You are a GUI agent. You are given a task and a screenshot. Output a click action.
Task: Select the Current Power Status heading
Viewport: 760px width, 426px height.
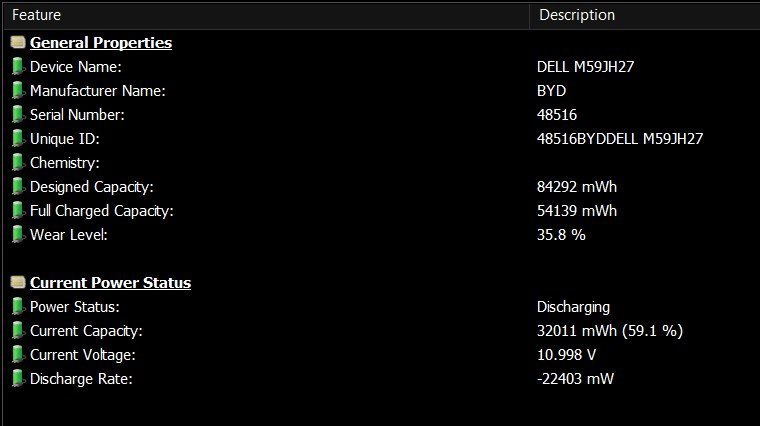110,283
